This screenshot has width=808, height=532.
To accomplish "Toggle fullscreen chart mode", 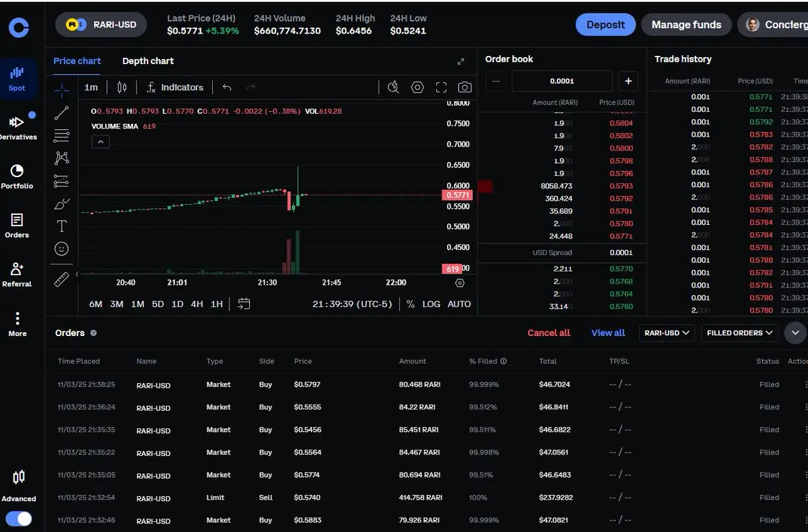I will coord(441,88).
